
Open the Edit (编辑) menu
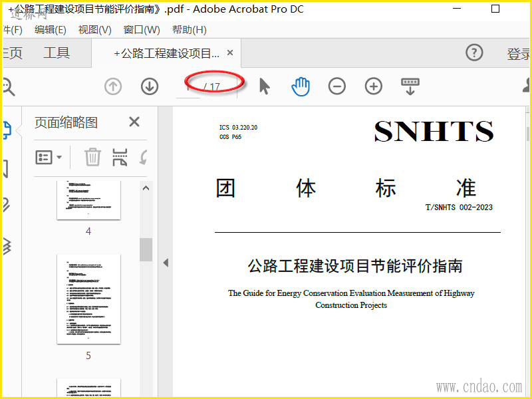tap(51, 30)
